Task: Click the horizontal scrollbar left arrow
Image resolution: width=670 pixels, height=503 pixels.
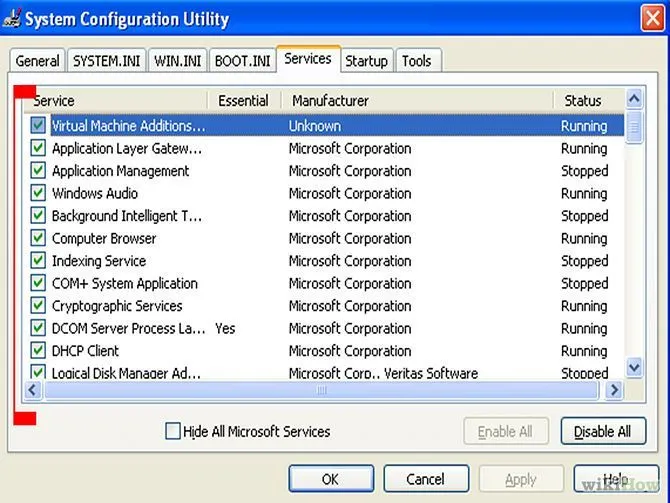Action: click(32, 390)
